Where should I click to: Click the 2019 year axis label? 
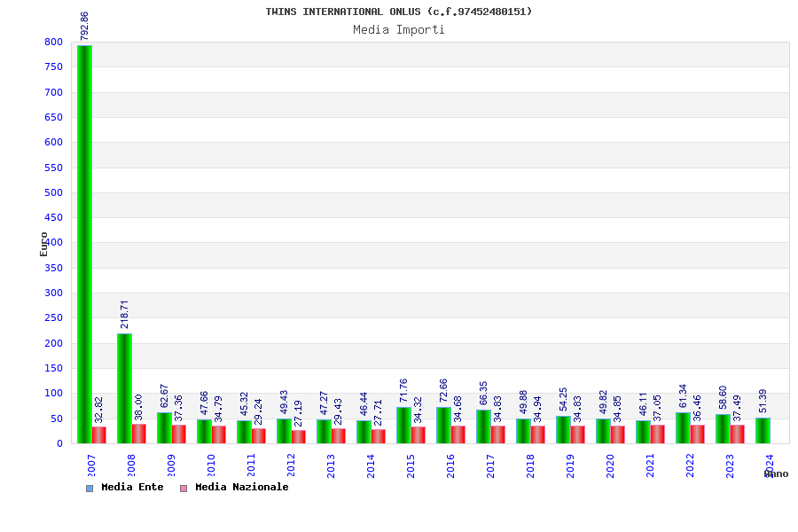pos(570,465)
